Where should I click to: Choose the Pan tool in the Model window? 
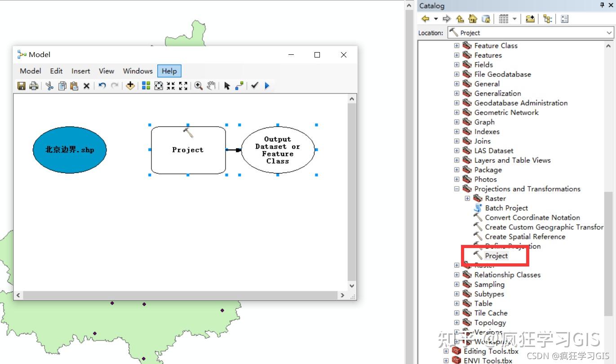pos(211,85)
